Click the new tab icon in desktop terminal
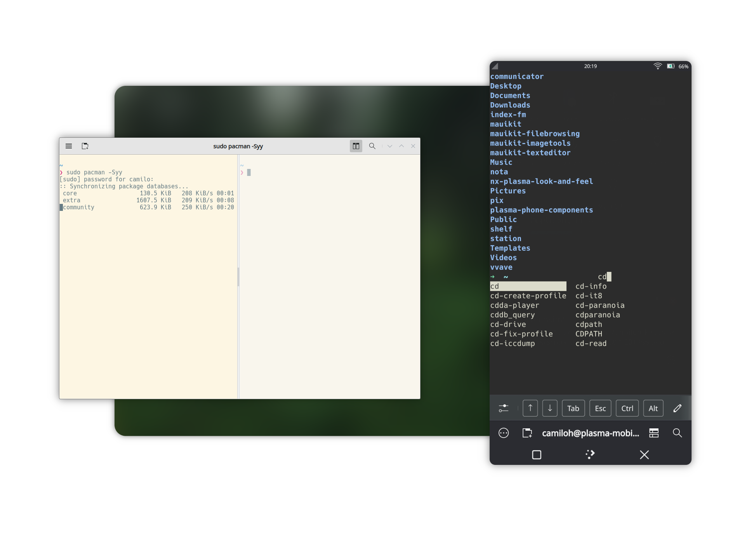Viewport: 756px width, 534px height. (x=85, y=146)
